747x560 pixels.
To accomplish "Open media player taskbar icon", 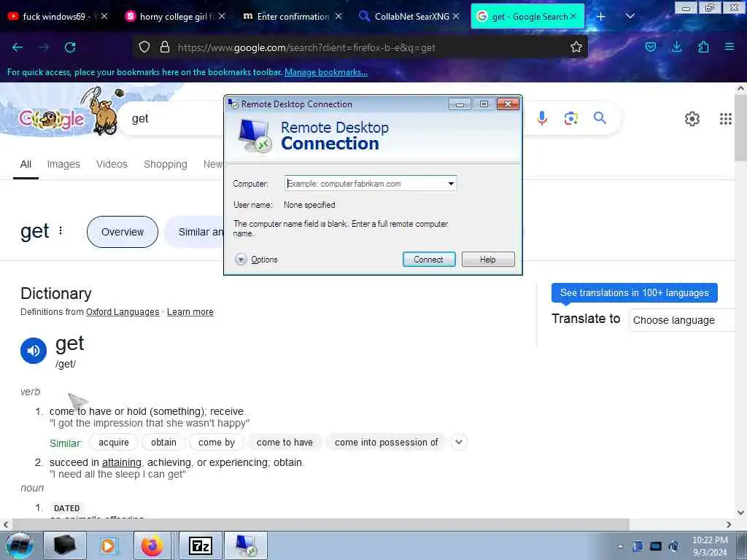I will coord(108,545).
